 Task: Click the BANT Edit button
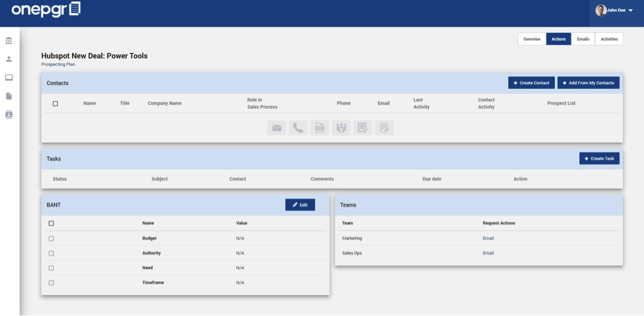point(301,205)
